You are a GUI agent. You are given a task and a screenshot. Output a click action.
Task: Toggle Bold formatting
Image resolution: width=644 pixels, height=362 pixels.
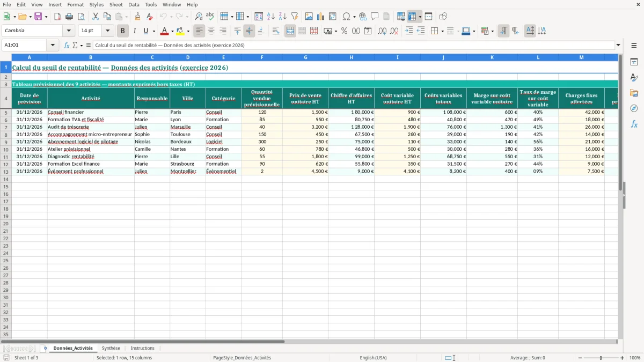click(x=123, y=31)
